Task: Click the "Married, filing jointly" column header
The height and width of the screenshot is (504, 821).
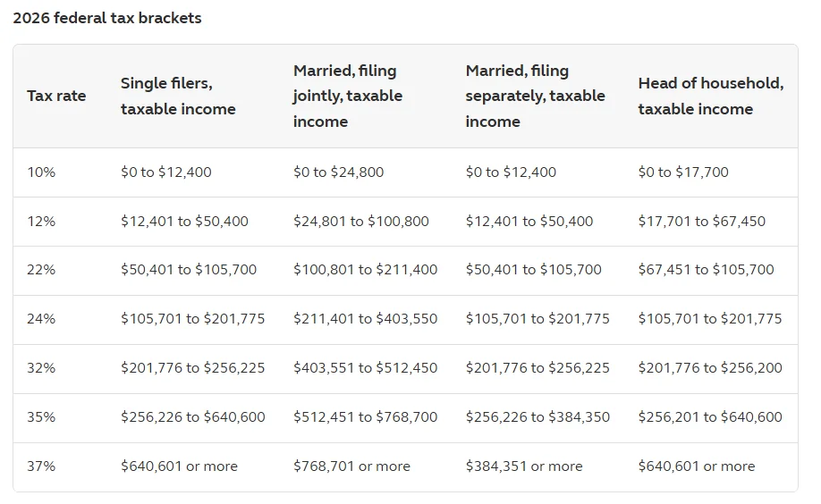Action: (347, 96)
